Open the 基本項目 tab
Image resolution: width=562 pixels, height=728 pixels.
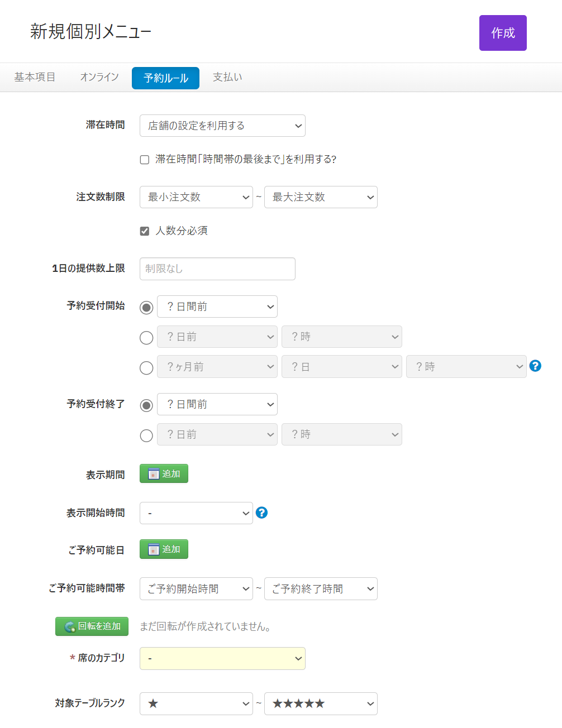[x=35, y=77]
